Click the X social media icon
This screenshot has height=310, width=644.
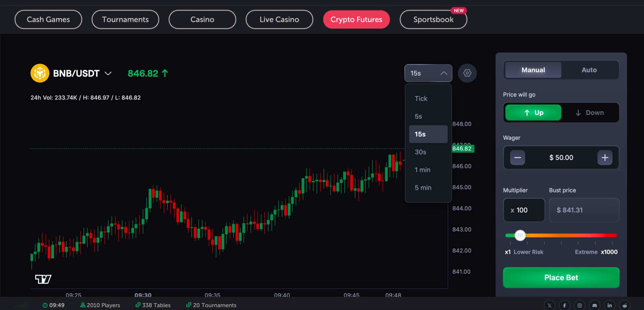click(x=549, y=305)
